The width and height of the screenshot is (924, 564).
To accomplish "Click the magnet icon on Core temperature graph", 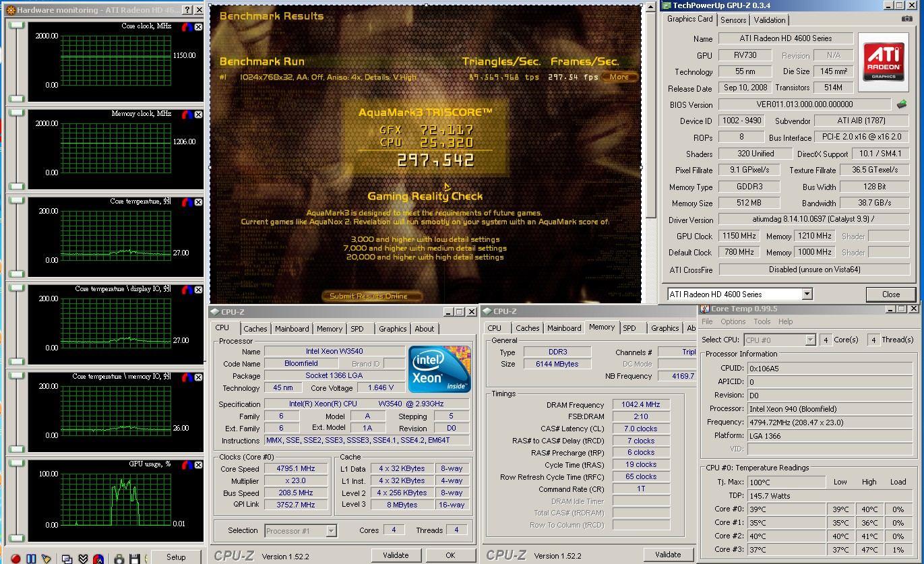I will (187, 202).
